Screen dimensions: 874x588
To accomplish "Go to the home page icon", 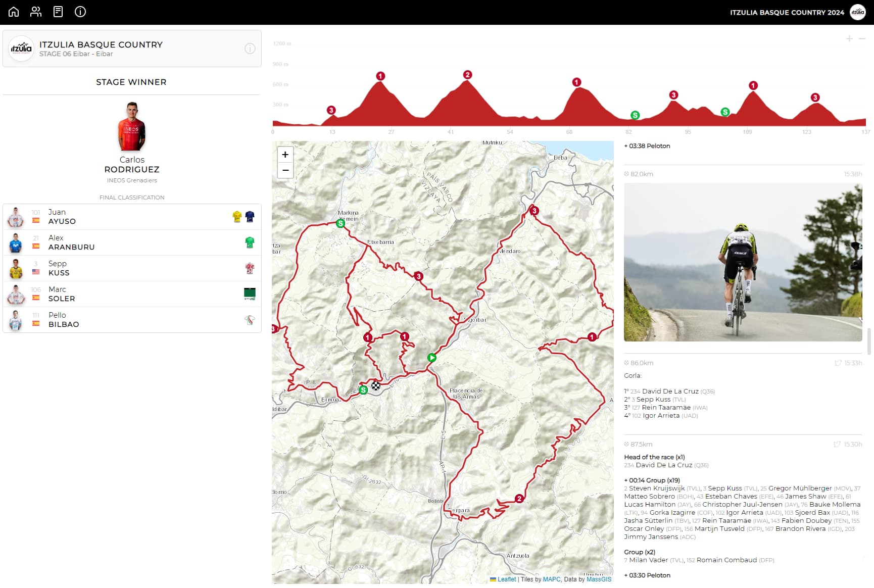I will (14, 12).
